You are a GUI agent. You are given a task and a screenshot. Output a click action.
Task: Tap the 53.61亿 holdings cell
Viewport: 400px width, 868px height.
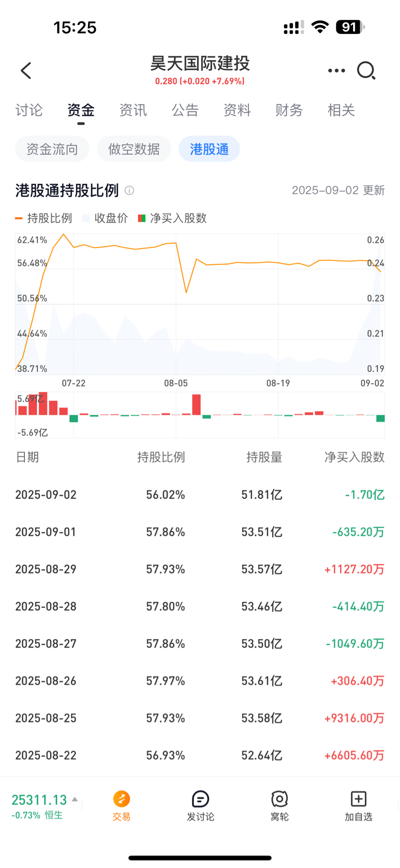(x=261, y=681)
